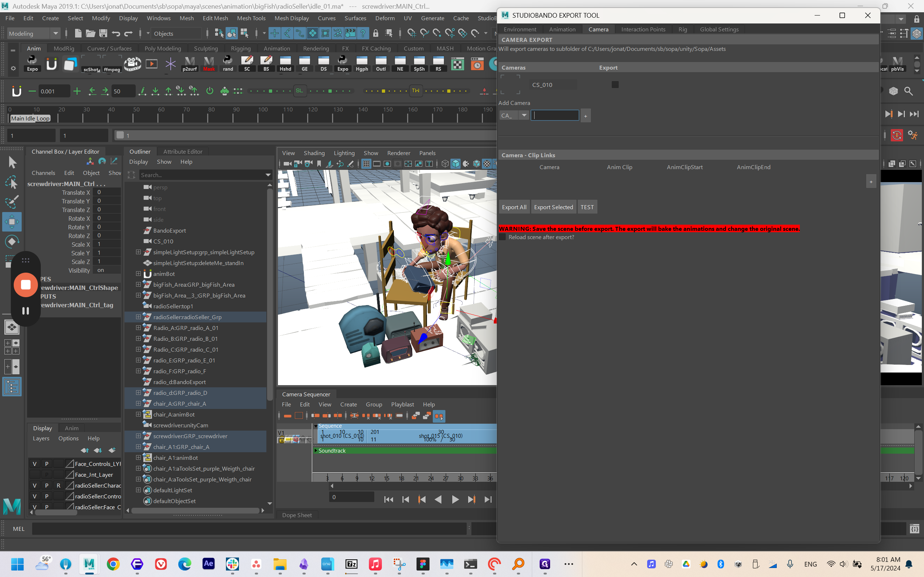The image size is (924, 577).
Task: Open the Mesh Tools menu
Action: pos(251,18)
